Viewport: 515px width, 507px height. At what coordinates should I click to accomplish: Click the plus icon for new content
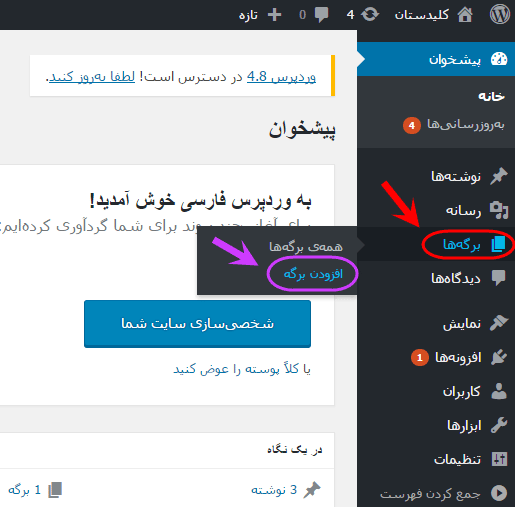274,15
